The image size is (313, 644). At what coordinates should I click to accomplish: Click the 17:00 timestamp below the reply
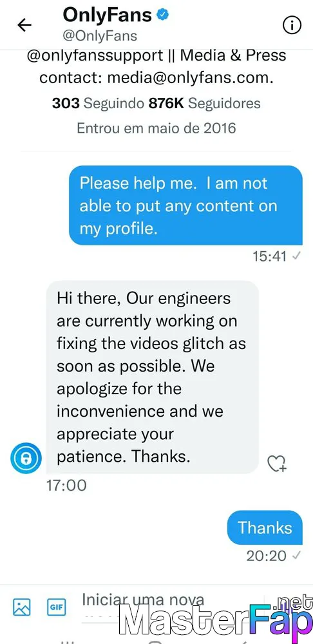pyautogui.click(x=66, y=486)
